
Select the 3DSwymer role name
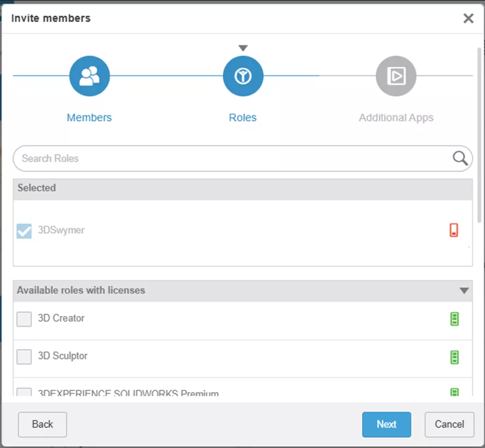point(61,230)
